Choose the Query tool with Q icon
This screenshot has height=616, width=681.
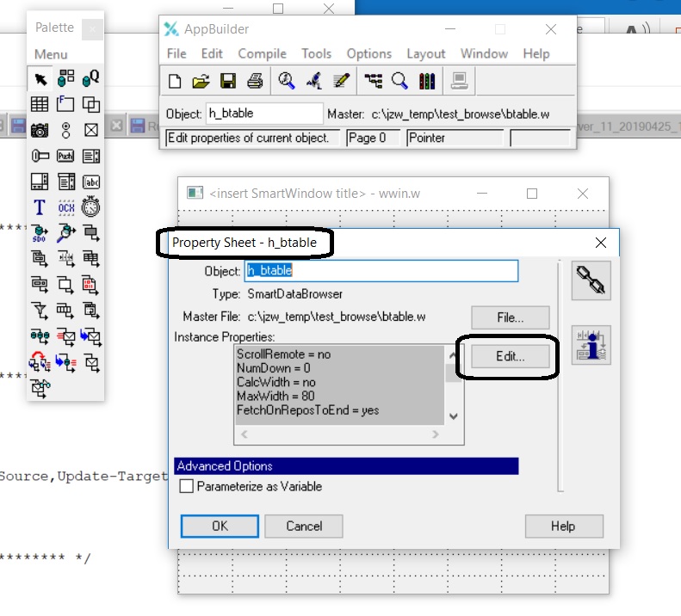(91, 78)
